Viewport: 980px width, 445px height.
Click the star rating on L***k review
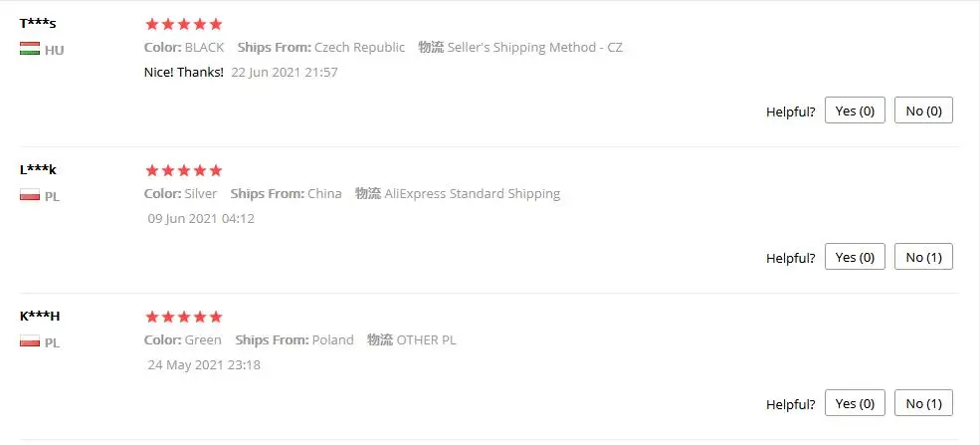point(184,170)
